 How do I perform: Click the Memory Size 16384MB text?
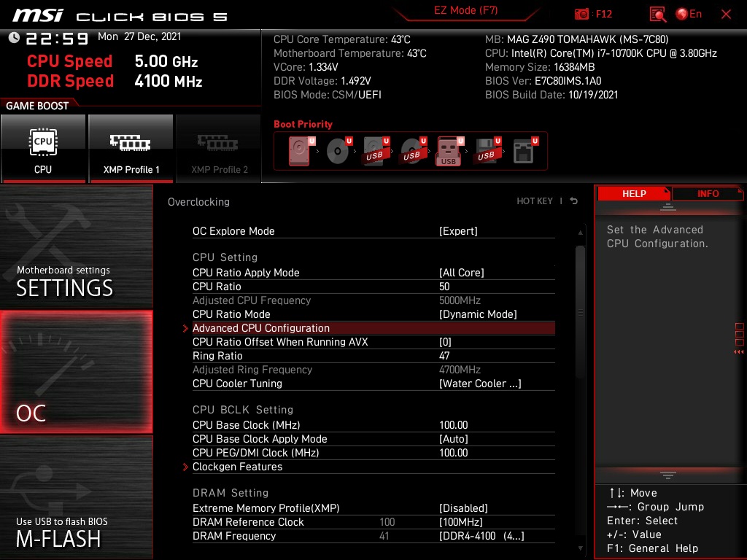[x=540, y=67]
